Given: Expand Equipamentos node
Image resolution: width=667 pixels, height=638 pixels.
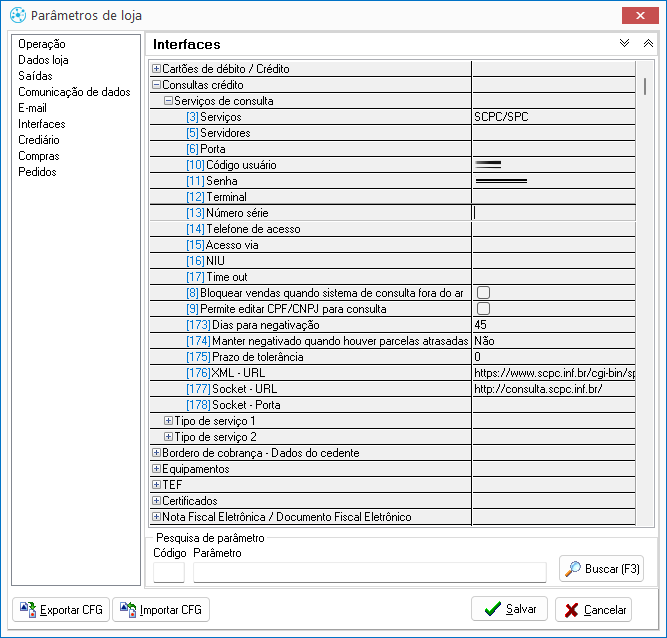Looking at the screenshot, I should click(156, 469).
